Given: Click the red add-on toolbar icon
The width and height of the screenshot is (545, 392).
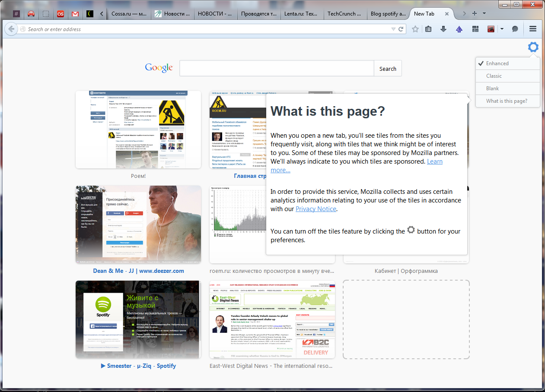Looking at the screenshot, I should pyautogui.click(x=491, y=29).
